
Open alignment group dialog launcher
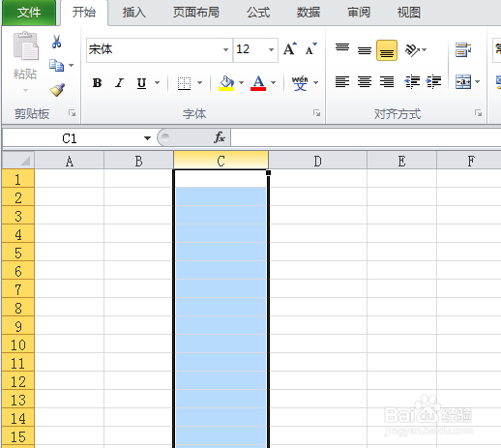pos(478,113)
